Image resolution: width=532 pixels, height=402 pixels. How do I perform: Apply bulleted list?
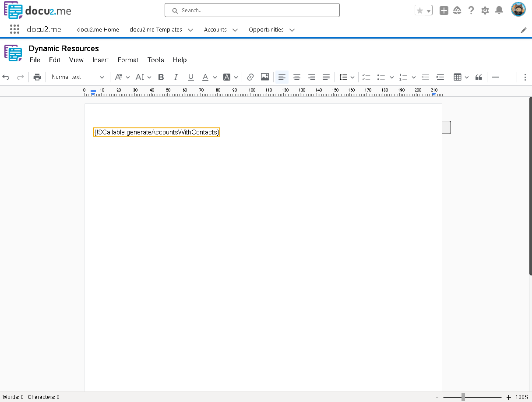click(x=381, y=77)
